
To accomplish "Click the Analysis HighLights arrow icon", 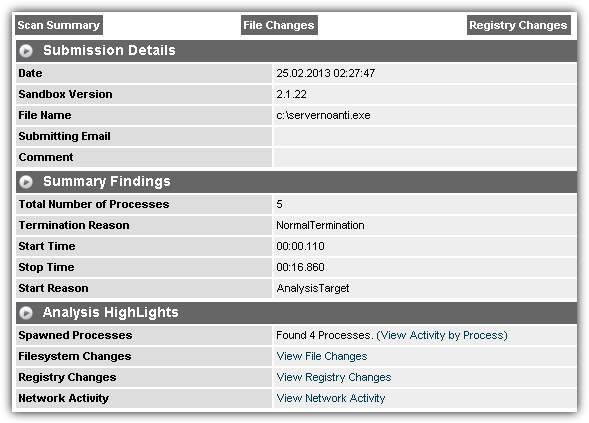I will click(x=26, y=313).
